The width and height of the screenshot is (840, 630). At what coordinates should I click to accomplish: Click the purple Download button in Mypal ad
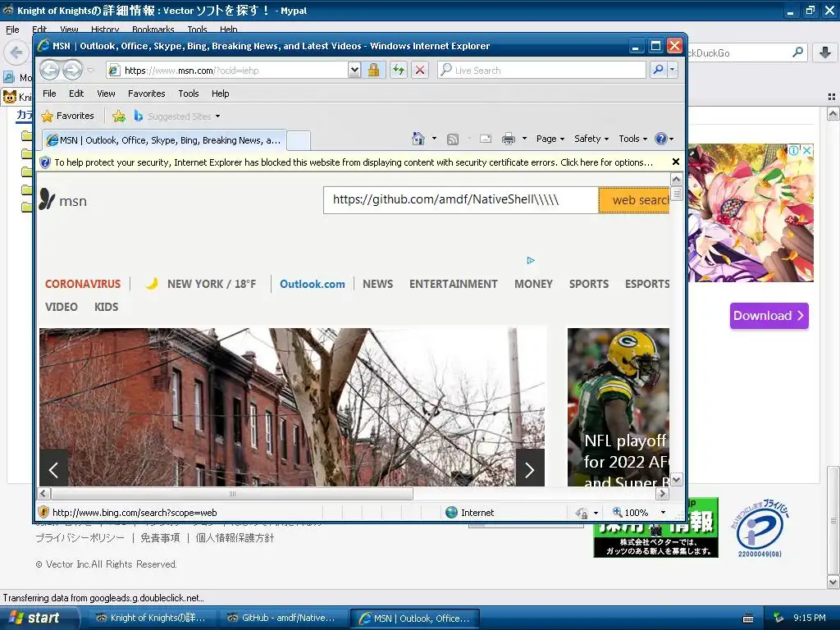769,316
